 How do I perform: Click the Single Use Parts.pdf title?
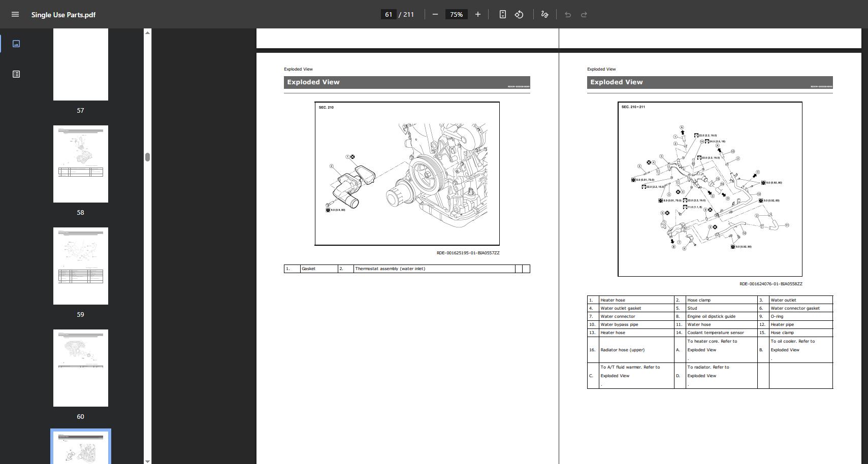tap(63, 15)
